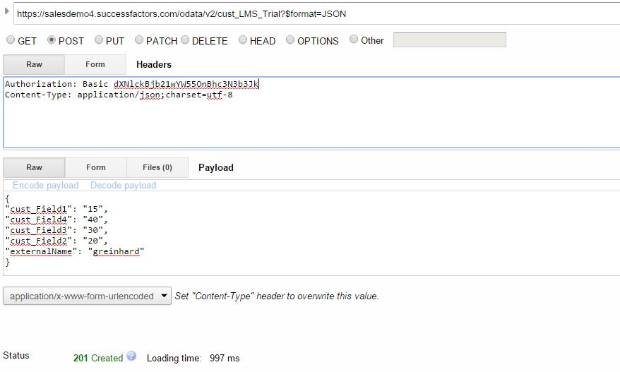Image resolution: width=620 pixels, height=372 pixels.
Task: Click the Encode payload link
Action: click(45, 185)
